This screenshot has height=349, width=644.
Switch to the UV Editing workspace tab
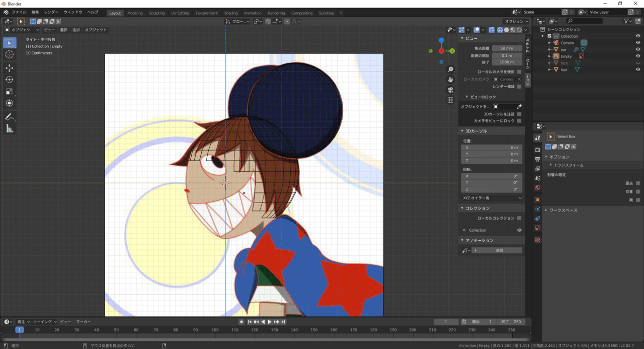tap(180, 13)
